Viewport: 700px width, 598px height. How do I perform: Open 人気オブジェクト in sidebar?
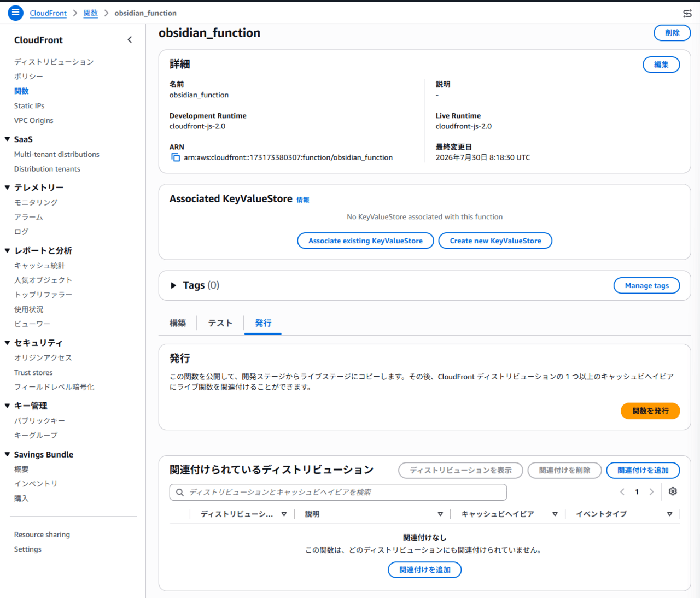43,280
